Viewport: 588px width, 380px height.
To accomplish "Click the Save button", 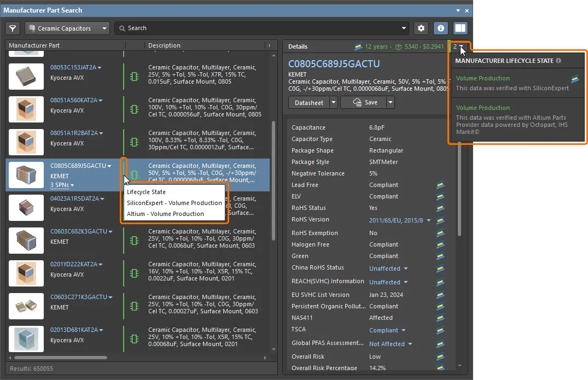I will pos(365,102).
